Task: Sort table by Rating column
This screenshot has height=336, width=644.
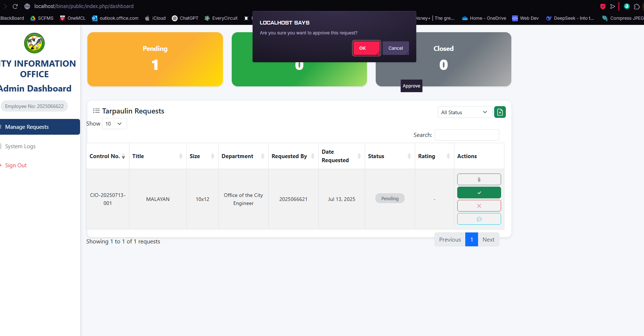Action: [x=435, y=156]
